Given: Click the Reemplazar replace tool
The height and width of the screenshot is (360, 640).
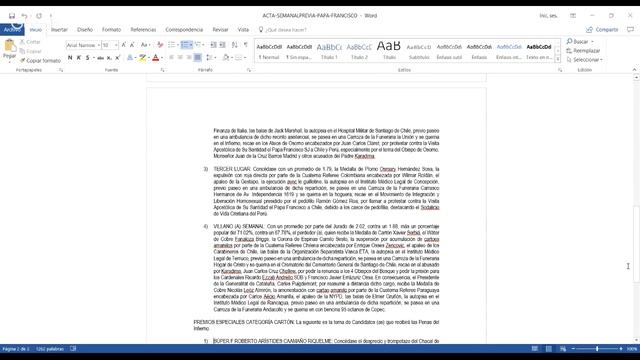Looking at the screenshot, I should 583,51.
